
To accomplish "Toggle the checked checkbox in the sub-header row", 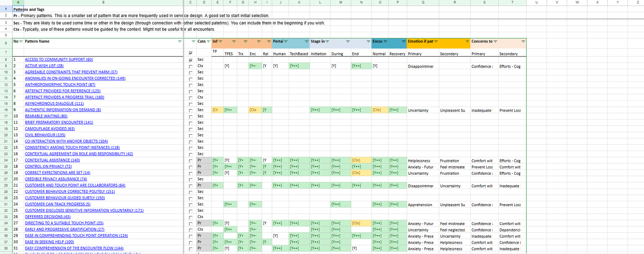I will pyautogui.click(x=190, y=53).
